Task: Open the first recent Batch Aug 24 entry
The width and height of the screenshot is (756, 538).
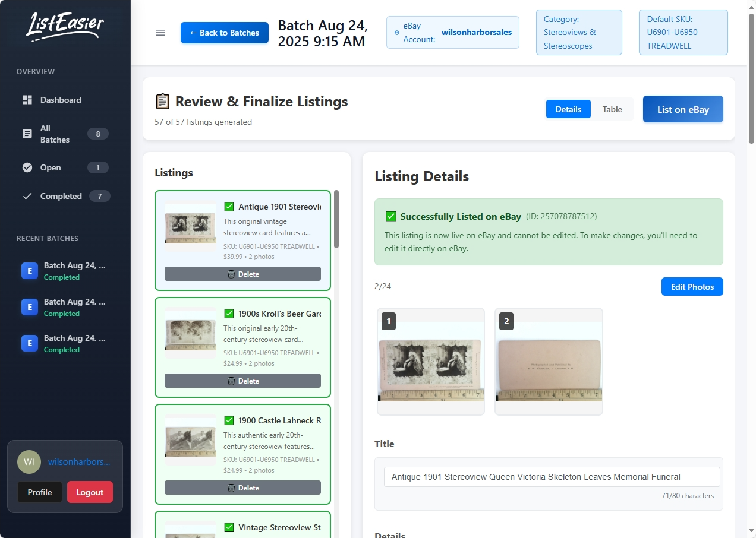Action: [65, 271]
